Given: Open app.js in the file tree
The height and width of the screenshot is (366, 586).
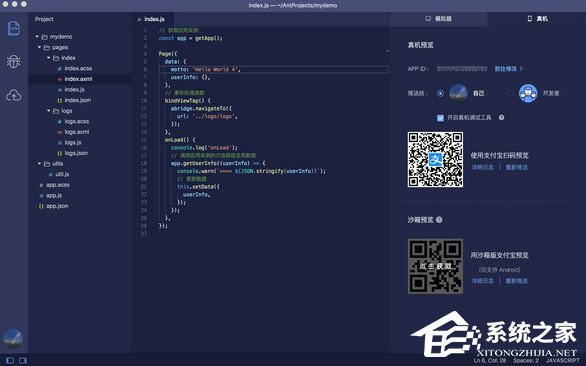Looking at the screenshot, I should coord(54,196).
